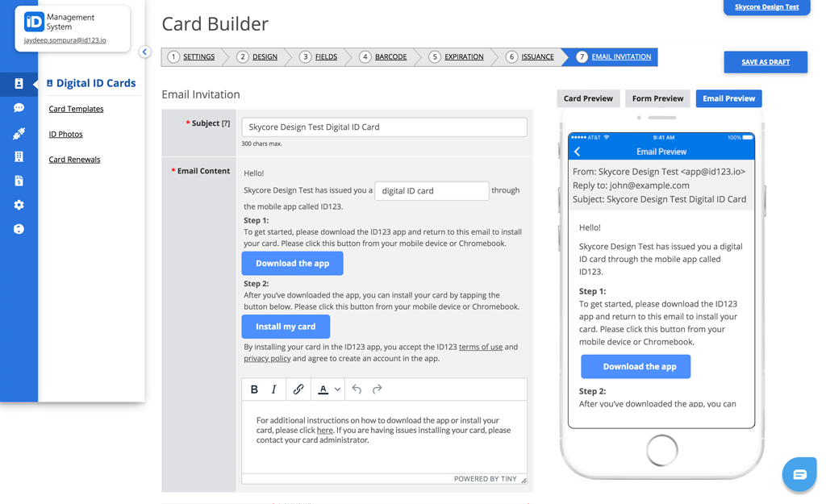Open the privacy policy link
Screen dimensions: 826x504
pos(267,359)
